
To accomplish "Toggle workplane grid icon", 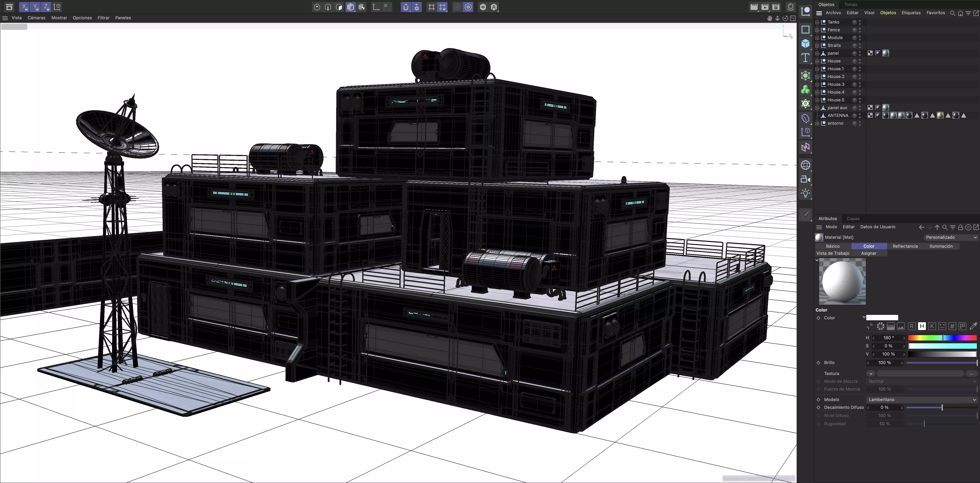I will click(431, 7).
